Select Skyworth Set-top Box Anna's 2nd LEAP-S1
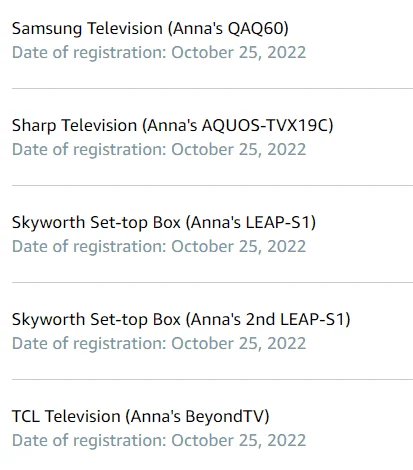The height and width of the screenshot is (470, 413). [x=181, y=320]
